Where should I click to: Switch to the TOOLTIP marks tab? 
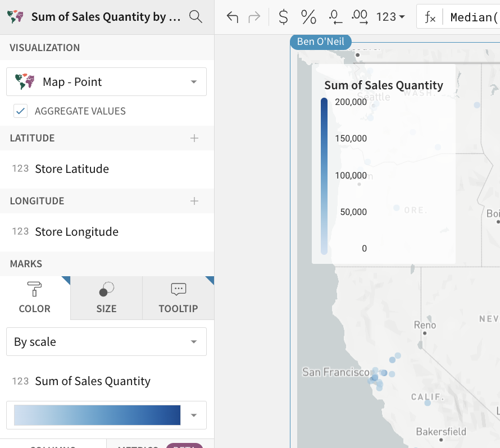pyautogui.click(x=178, y=298)
